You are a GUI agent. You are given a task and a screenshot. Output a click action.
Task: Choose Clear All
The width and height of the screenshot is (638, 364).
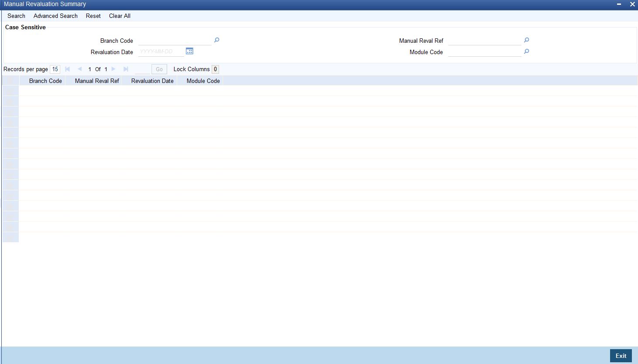(x=120, y=16)
